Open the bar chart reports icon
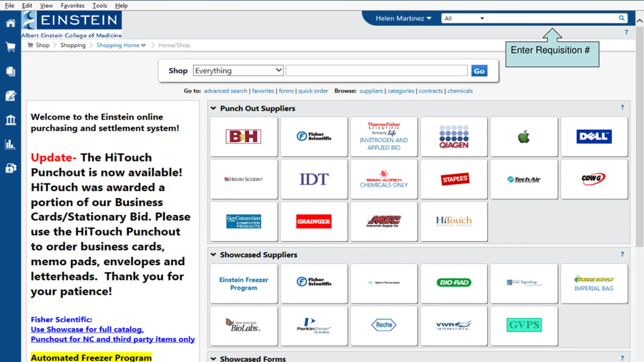 pyautogui.click(x=11, y=144)
